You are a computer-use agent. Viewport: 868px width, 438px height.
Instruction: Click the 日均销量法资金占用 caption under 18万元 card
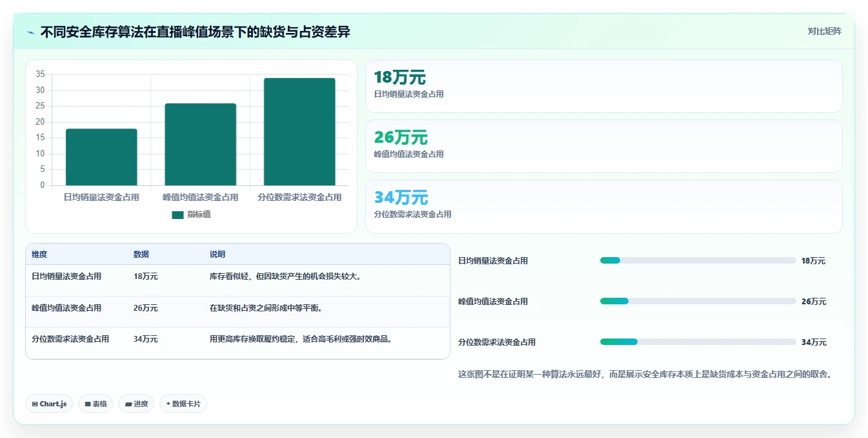[x=409, y=94]
